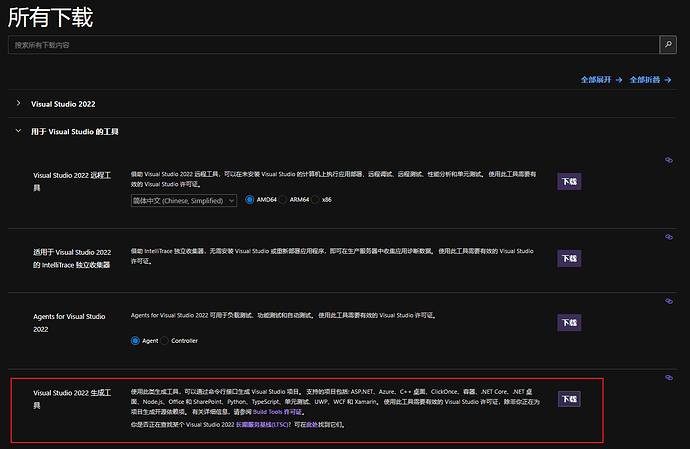
Task: Click the Visual Studio 2022 远程工具 title
Action: (72, 181)
